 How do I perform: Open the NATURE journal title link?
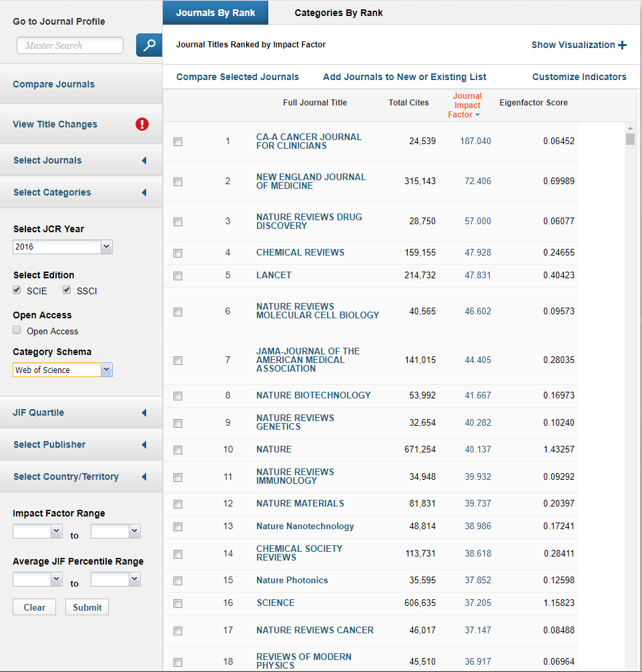[274, 450]
